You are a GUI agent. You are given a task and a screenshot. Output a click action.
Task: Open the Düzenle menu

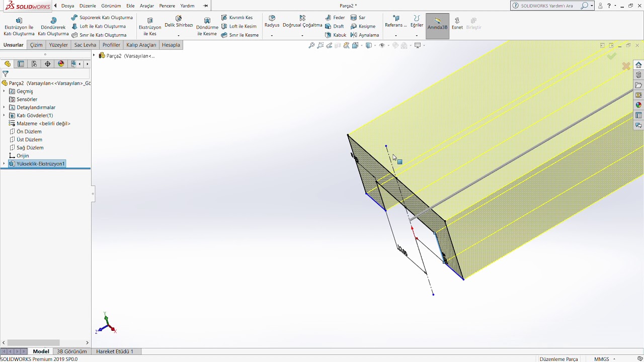click(x=88, y=6)
